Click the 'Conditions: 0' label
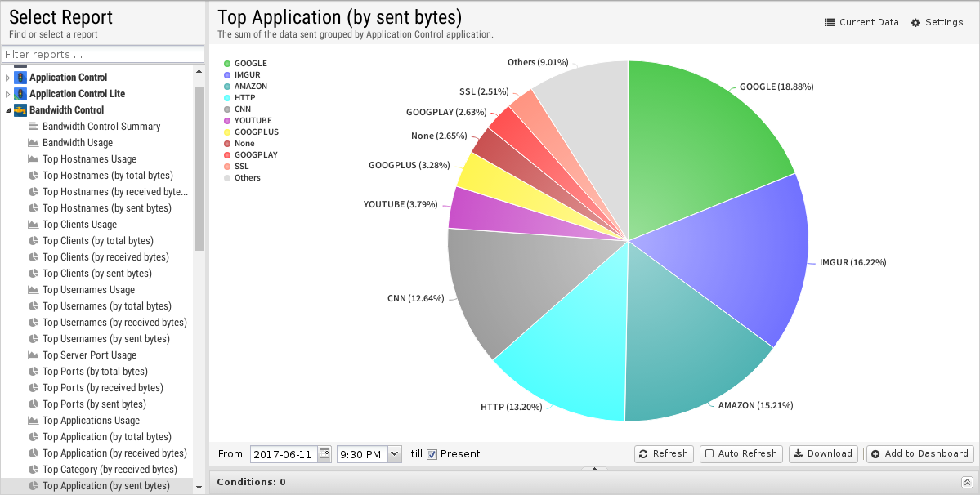 click(251, 482)
